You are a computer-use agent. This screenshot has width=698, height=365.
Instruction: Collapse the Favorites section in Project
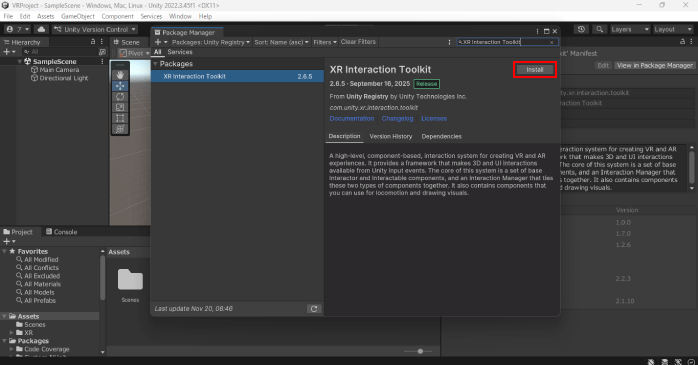4,251
